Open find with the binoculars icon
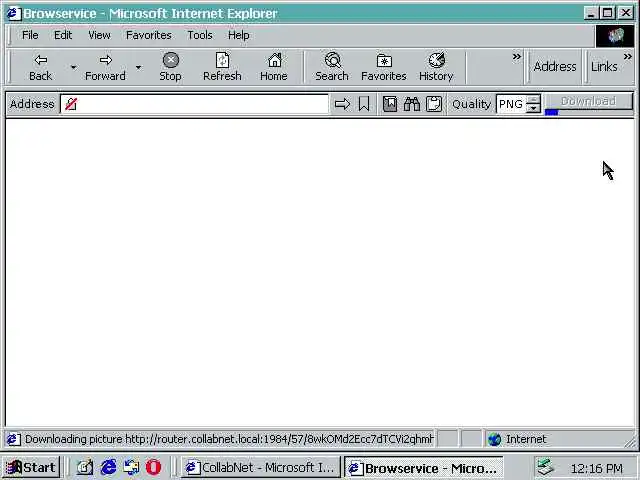 [x=412, y=104]
